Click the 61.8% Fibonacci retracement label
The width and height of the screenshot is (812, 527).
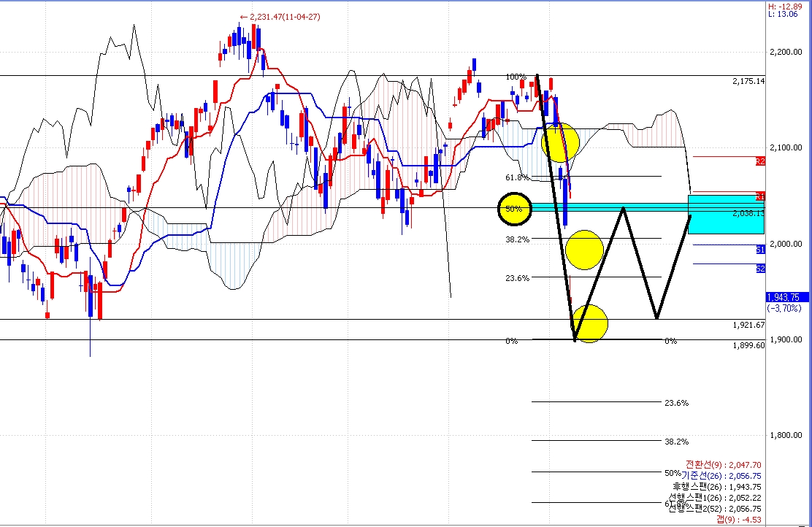click(516, 177)
